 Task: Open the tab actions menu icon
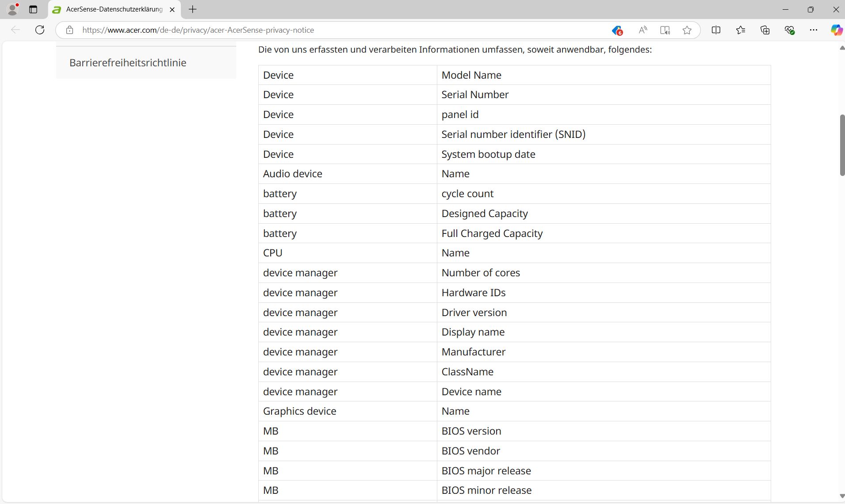33,9
